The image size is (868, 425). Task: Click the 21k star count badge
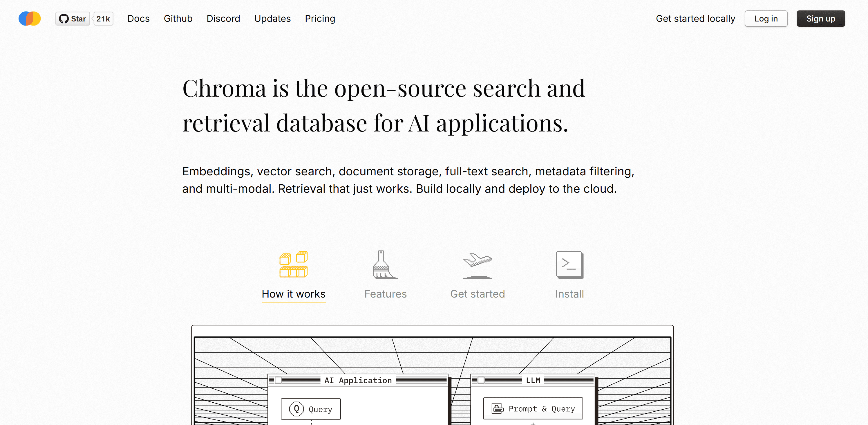click(x=103, y=19)
